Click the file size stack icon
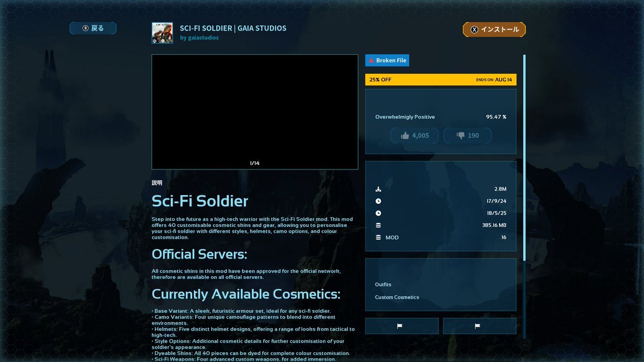The width and height of the screenshot is (644, 362). point(378,225)
